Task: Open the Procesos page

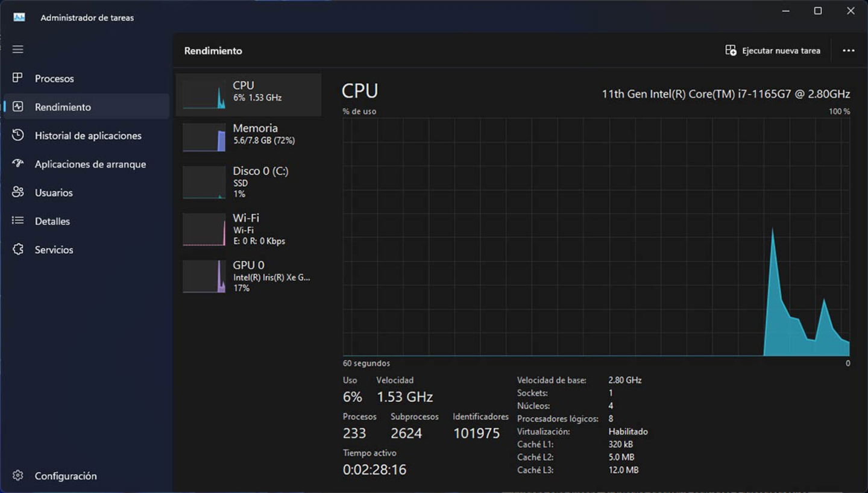Action: pos(86,78)
